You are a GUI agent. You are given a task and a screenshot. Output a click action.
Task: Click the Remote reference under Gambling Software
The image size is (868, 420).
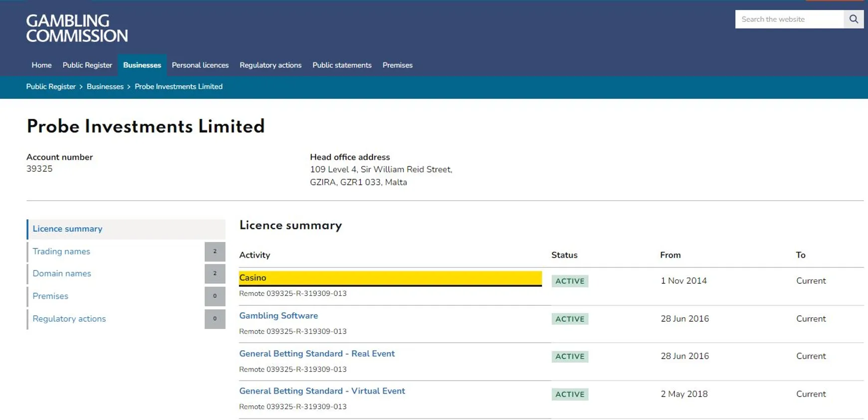tap(293, 332)
